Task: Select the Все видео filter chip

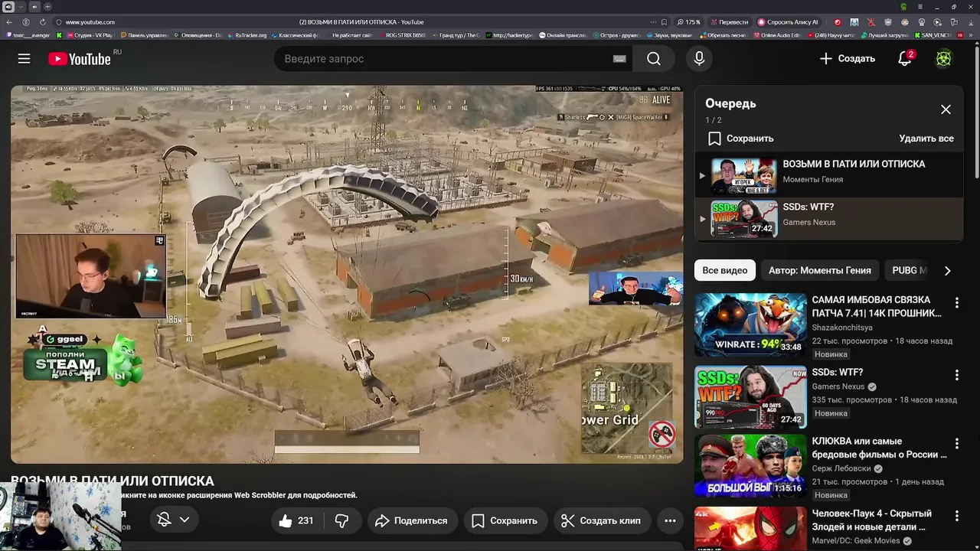Action: point(724,270)
